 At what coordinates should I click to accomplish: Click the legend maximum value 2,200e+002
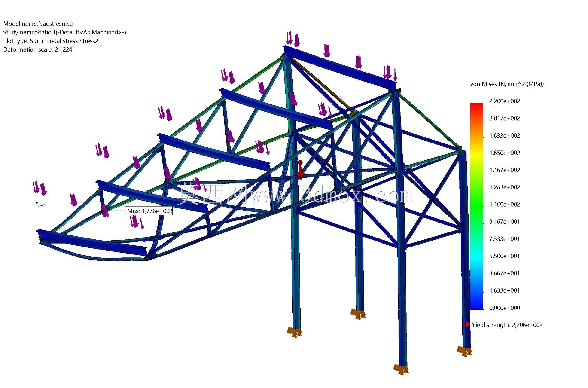[504, 101]
